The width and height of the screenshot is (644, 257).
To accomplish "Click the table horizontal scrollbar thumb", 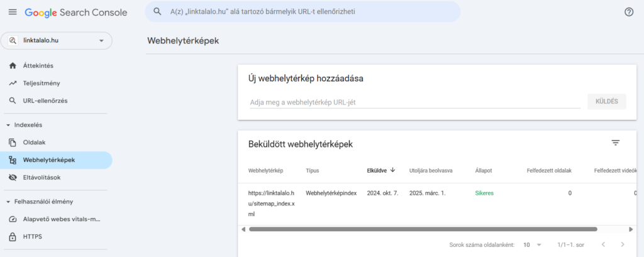I will tap(423, 229).
